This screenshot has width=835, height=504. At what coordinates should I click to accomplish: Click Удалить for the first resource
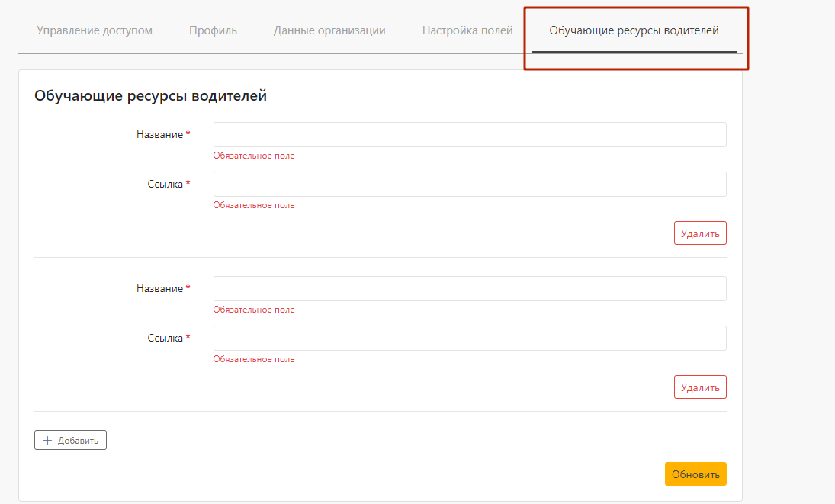[700, 233]
